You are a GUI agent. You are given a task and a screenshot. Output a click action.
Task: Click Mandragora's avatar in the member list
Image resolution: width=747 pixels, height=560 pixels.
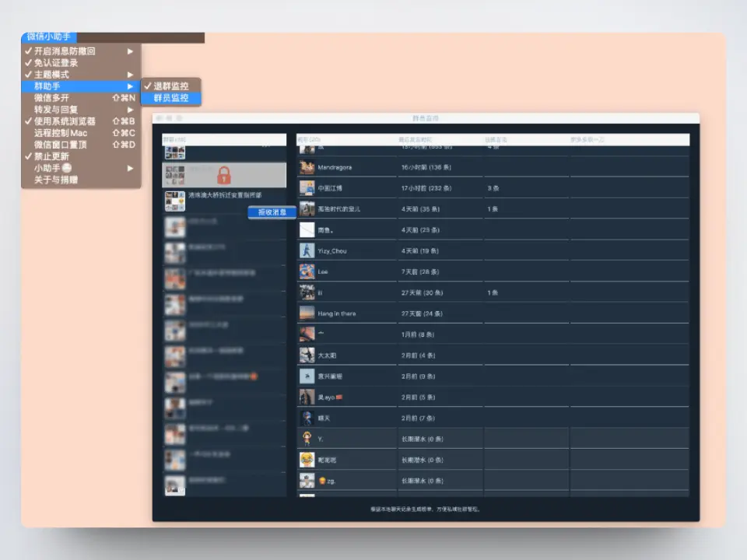click(x=307, y=167)
